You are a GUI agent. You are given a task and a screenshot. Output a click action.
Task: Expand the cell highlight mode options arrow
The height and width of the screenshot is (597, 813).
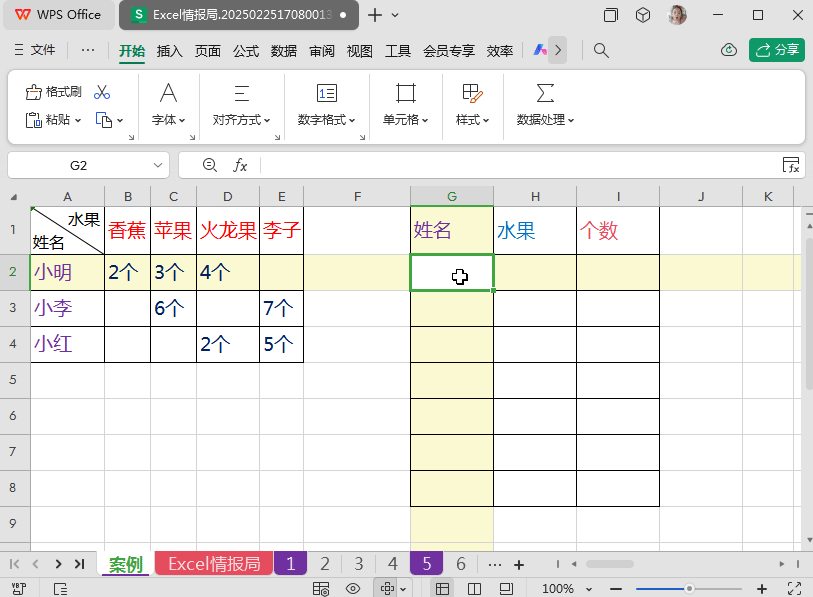click(x=403, y=589)
